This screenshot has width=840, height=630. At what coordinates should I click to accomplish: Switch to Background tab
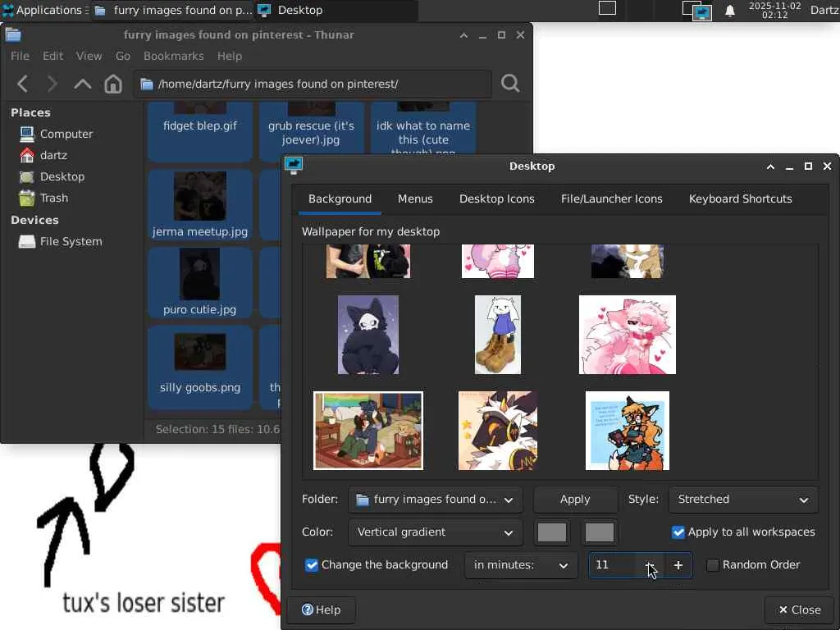click(x=340, y=199)
